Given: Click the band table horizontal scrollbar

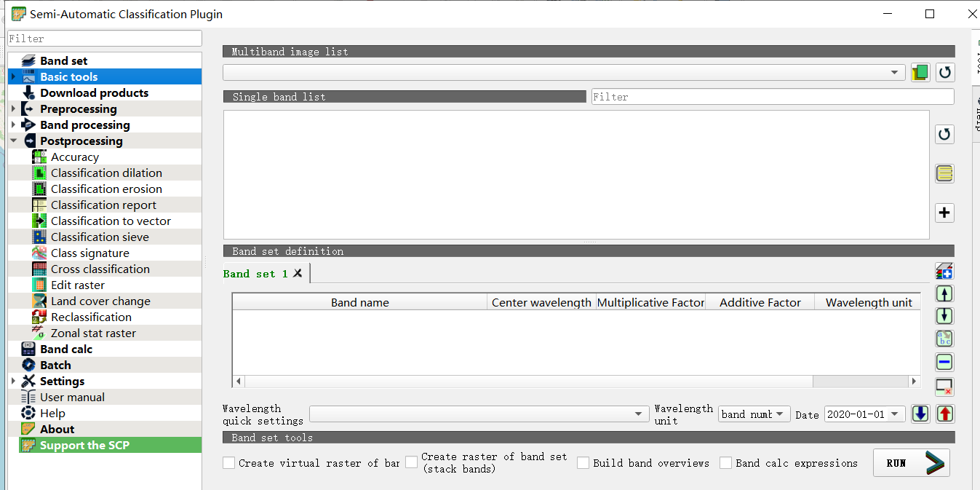Looking at the screenshot, I should (x=529, y=382).
